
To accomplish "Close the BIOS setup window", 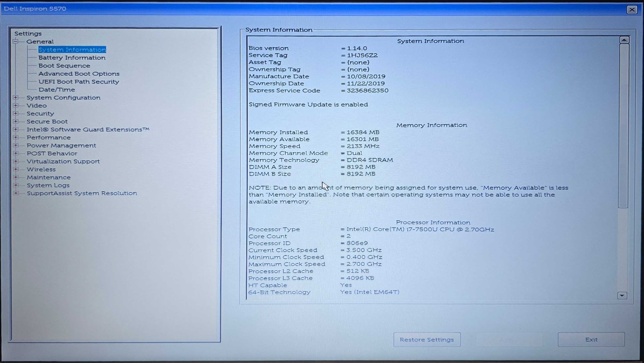I will (632, 10).
